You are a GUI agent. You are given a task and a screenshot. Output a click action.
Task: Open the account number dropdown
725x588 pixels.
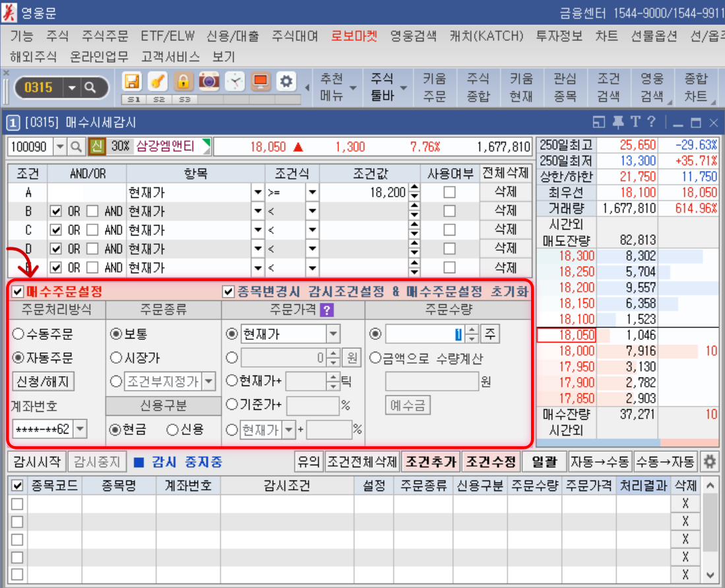80,429
